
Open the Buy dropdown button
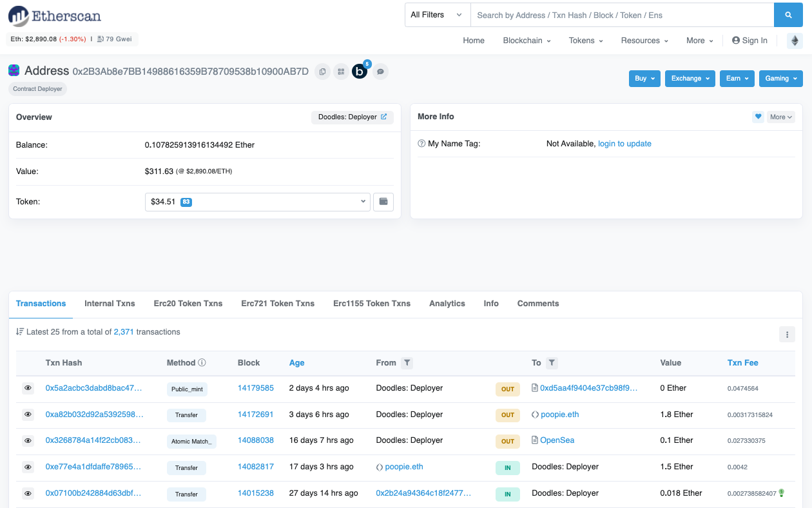[x=644, y=78]
